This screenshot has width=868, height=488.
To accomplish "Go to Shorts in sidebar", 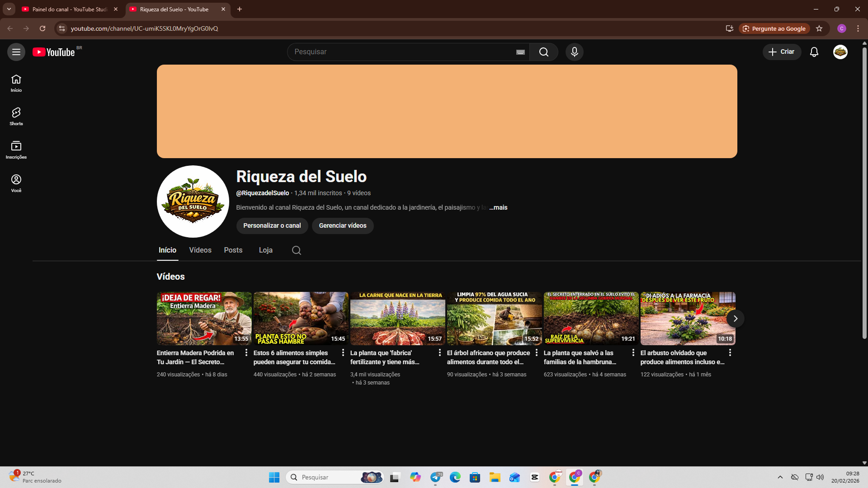I will pos(16,116).
